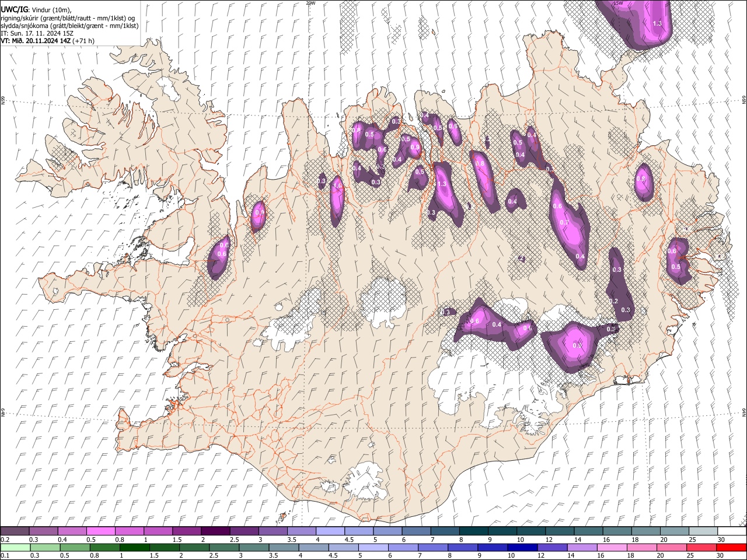Click the dark teal 8–9 swatch in upper legend
Screen dimensions: 747x560
pos(474,531)
